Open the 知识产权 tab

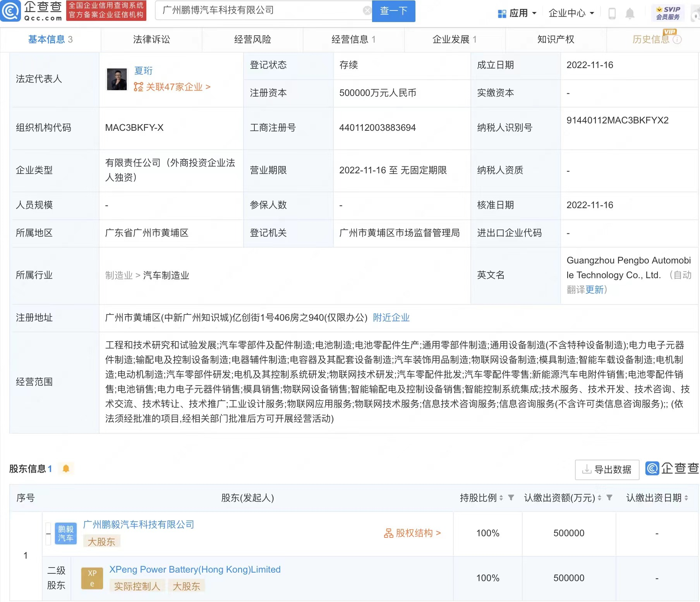coord(555,39)
